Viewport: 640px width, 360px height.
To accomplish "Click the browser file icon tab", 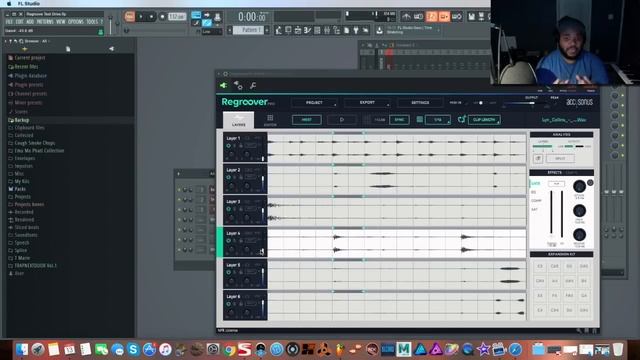I will click(x=68, y=49).
